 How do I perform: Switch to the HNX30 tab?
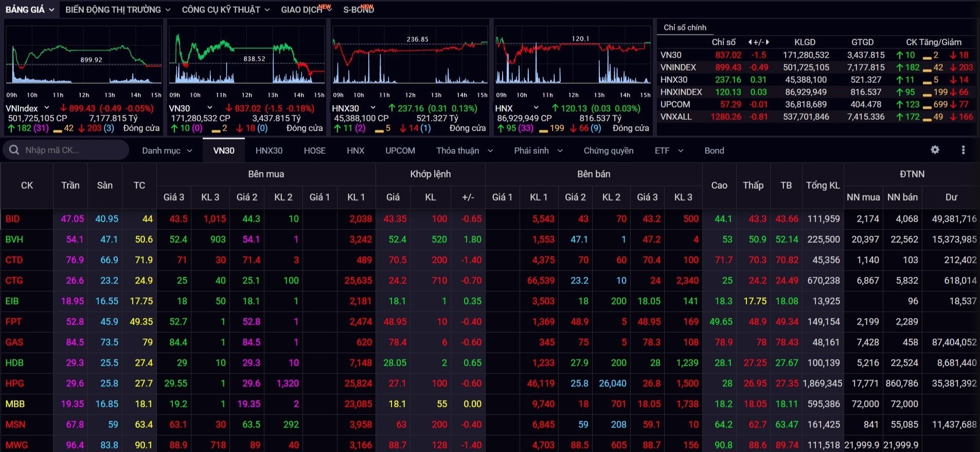(x=269, y=151)
